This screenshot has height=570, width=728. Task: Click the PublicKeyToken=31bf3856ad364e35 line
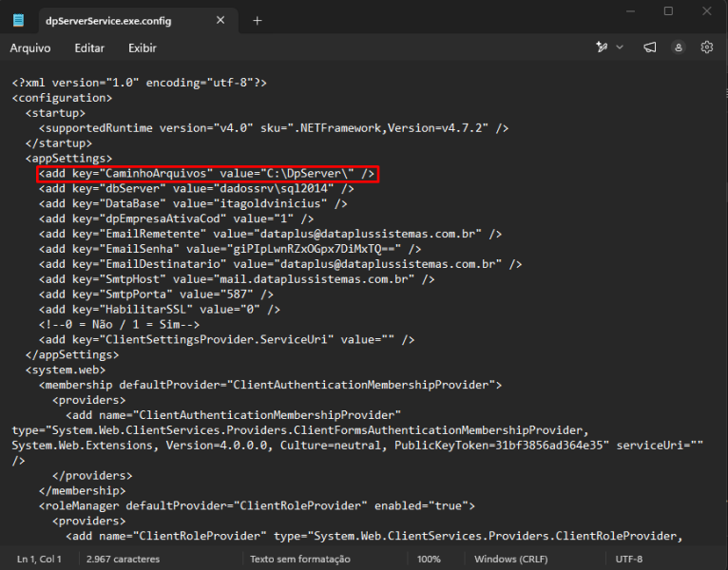point(357,446)
